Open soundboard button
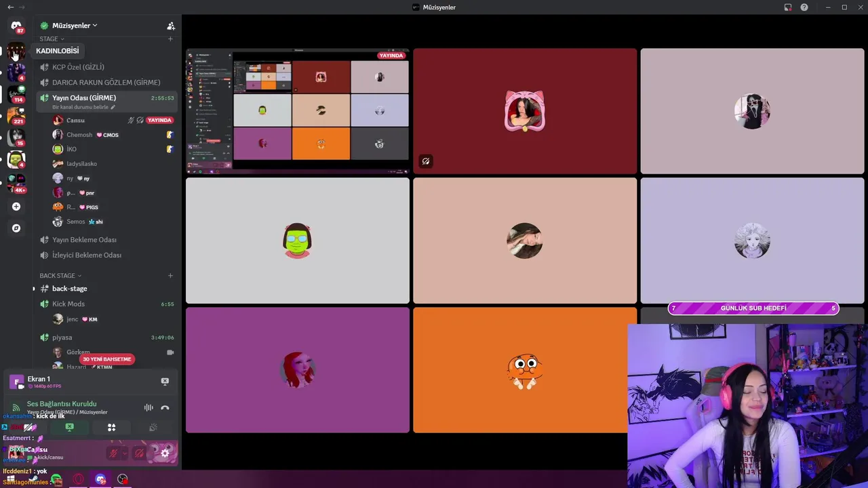868x488 pixels. [x=153, y=428]
